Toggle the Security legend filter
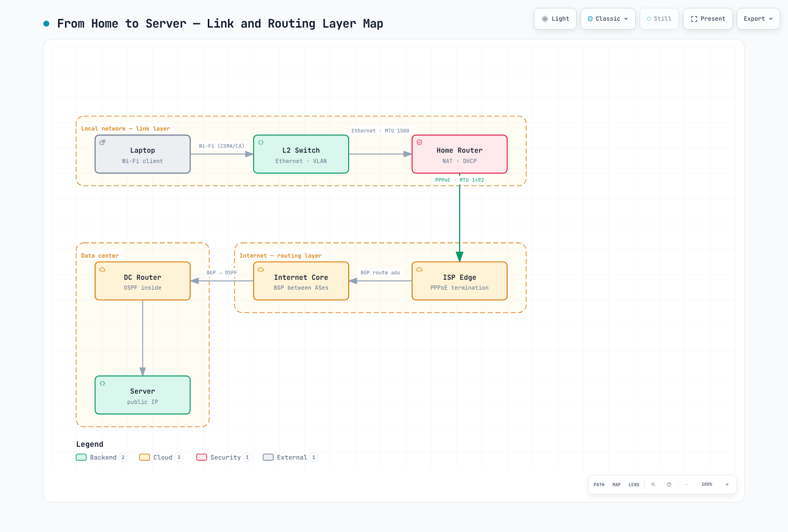The height and width of the screenshot is (532, 788). (x=224, y=458)
